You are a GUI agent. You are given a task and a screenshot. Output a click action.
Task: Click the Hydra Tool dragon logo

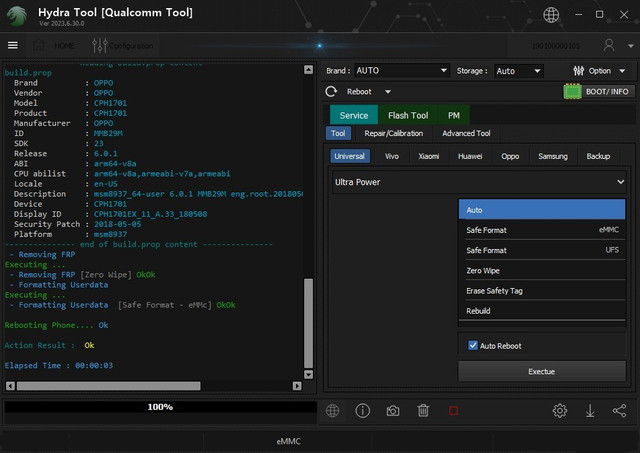point(17,16)
